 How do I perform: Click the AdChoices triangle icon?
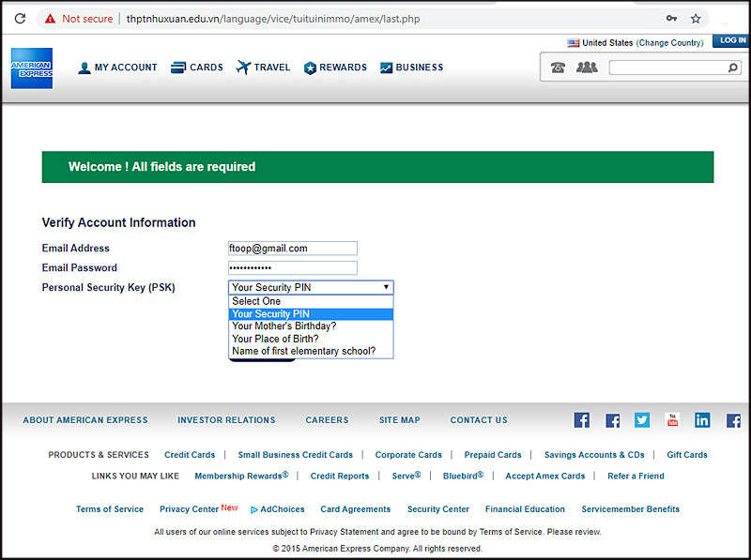click(x=253, y=509)
